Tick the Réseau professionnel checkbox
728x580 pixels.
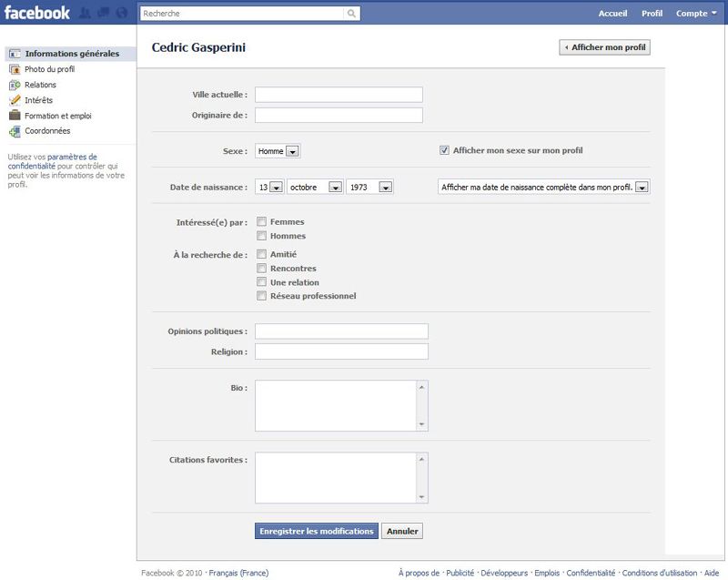261,295
